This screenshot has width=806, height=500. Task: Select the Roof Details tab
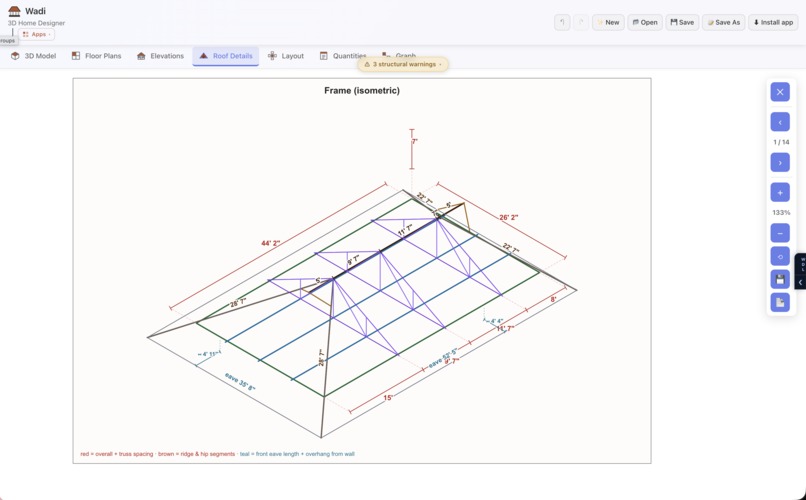pos(226,56)
